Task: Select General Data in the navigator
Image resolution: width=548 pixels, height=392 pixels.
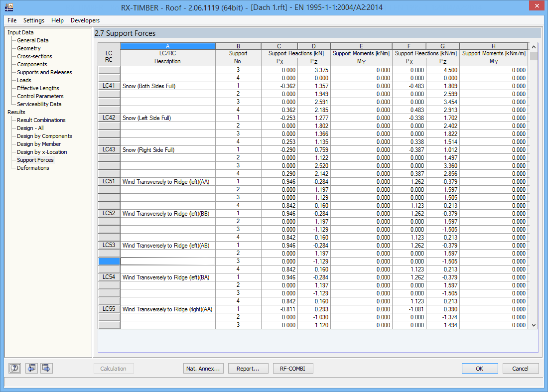Action: tap(32, 40)
